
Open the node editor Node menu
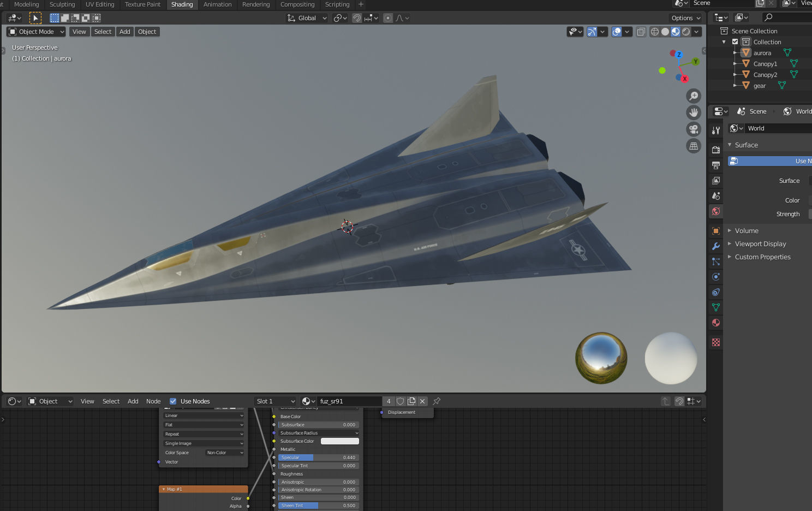153,401
